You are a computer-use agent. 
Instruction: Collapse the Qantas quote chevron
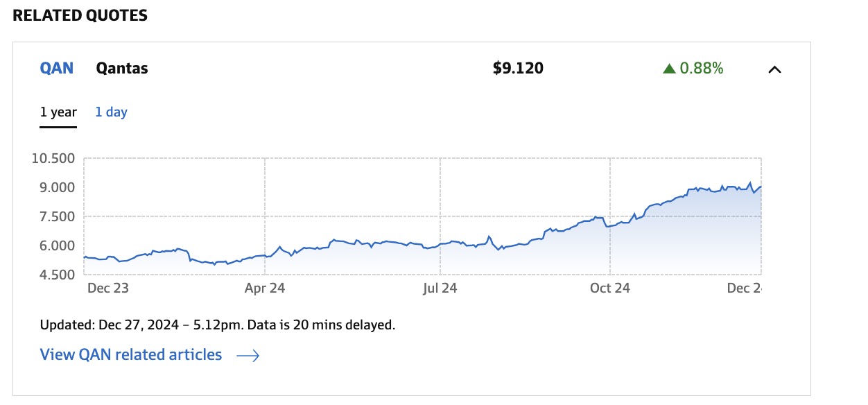[x=775, y=69]
